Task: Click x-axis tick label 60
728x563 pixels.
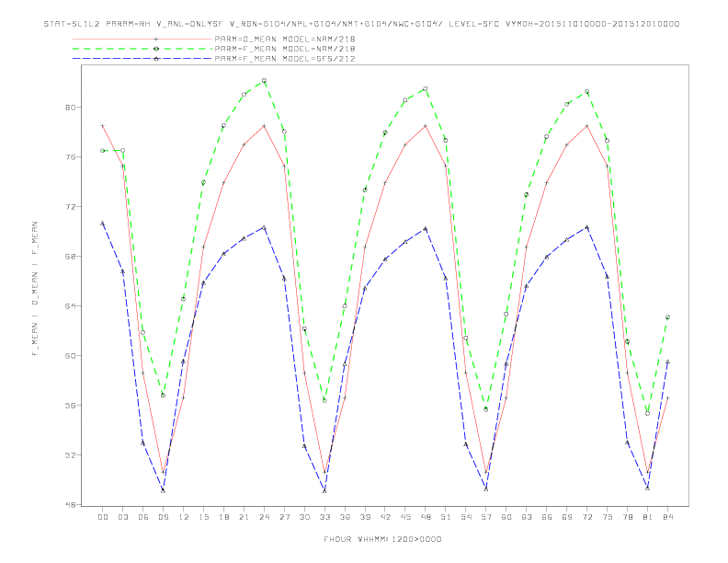Action: click(506, 517)
